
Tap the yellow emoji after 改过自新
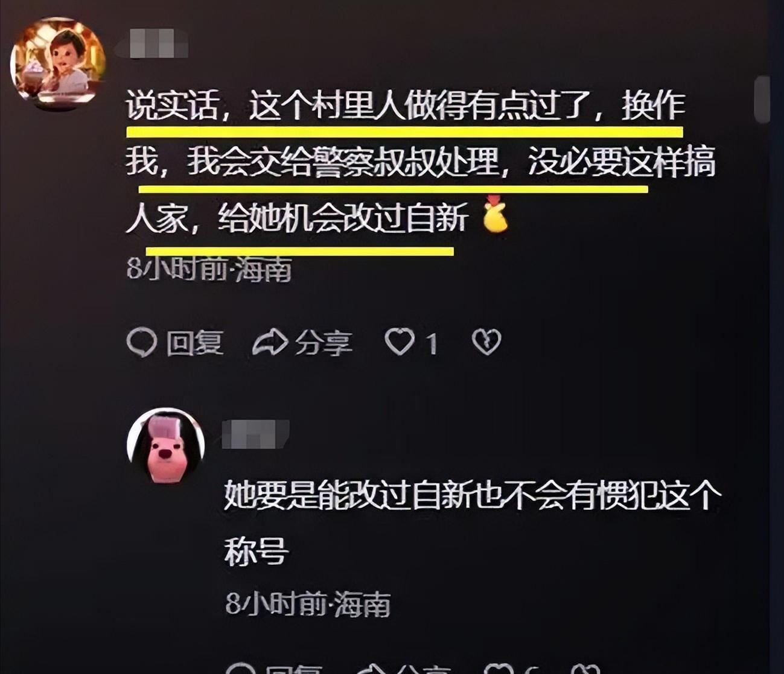(496, 214)
